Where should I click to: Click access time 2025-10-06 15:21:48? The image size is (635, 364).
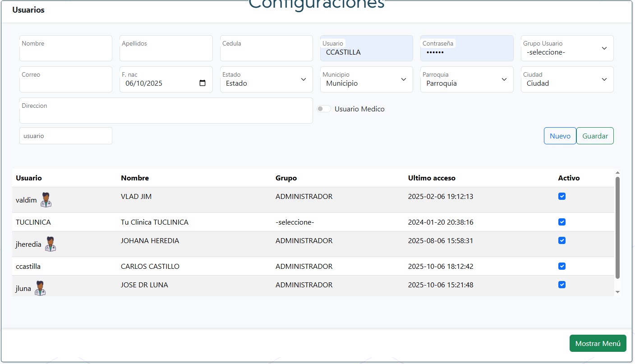point(441,285)
